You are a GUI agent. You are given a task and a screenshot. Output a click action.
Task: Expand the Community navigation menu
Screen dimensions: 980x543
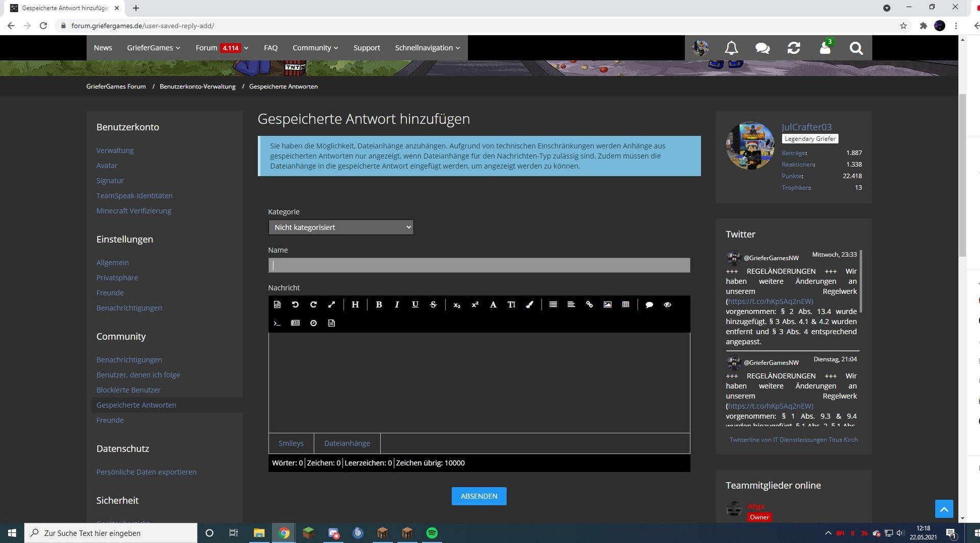coord(315,48)
